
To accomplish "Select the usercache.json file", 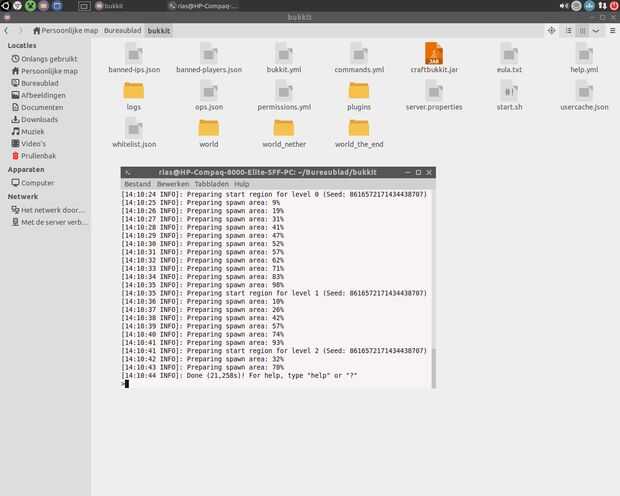I will (584, 96).
